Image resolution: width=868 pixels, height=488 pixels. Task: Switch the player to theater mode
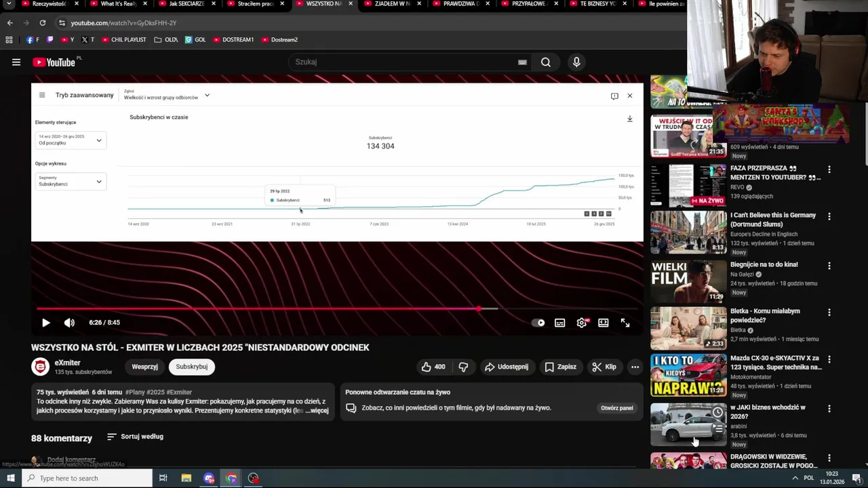[x=604, y=323]
